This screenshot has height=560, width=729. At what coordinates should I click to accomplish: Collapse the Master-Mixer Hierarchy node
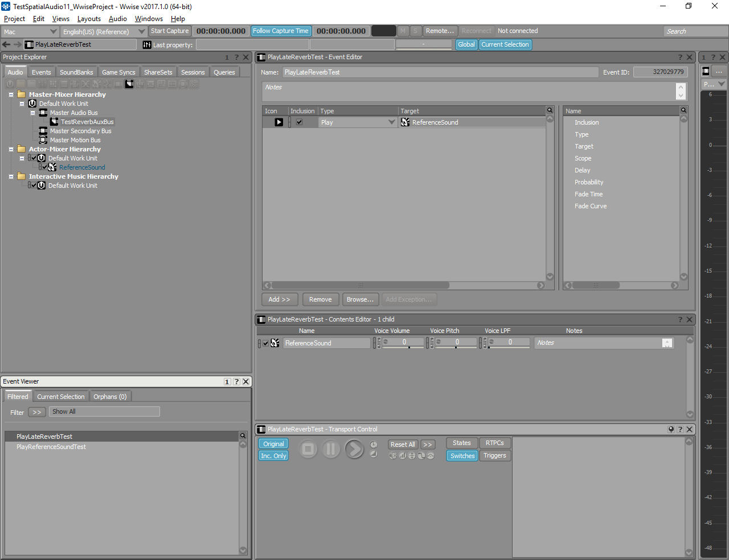pos(11,94)
